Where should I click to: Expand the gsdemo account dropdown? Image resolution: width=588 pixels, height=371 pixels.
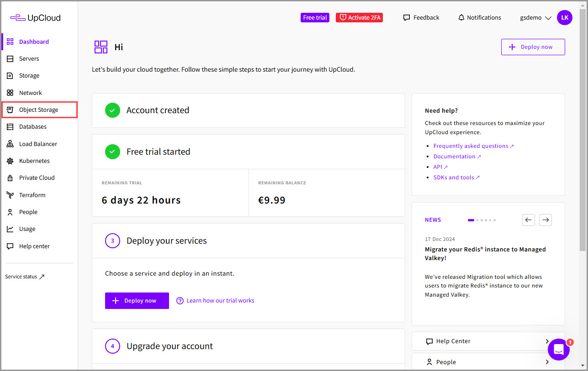tap(536, 18)
